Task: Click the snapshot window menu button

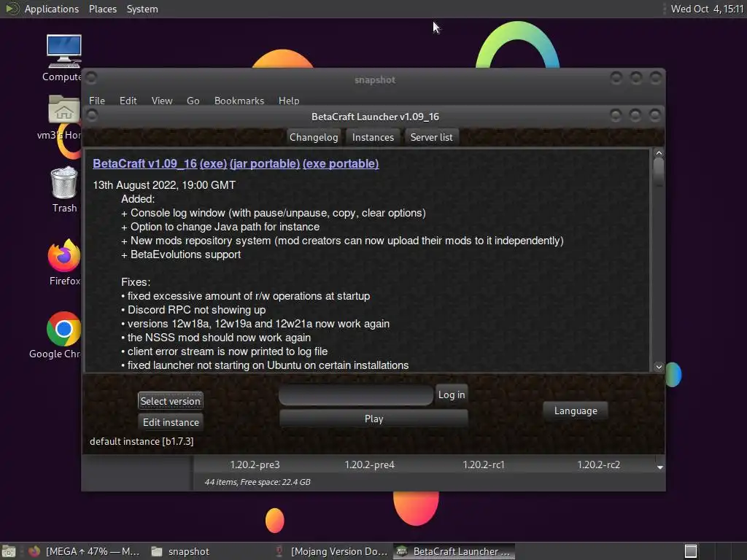Action: pyautogui.click(x=91, y=77)
